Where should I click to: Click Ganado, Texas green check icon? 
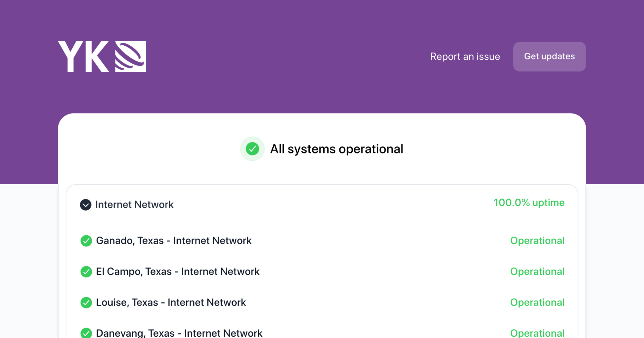[x=86, y=241]
